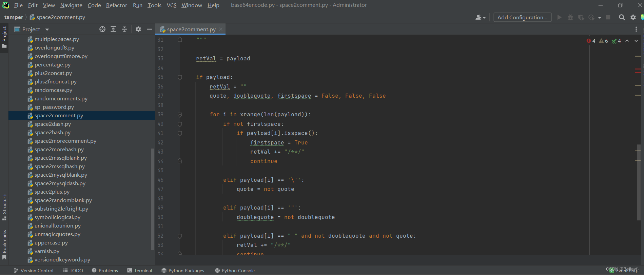Click space2comment.py breadcrumb in navigation bar
644x275 pixels.
(x=58, y=17)
